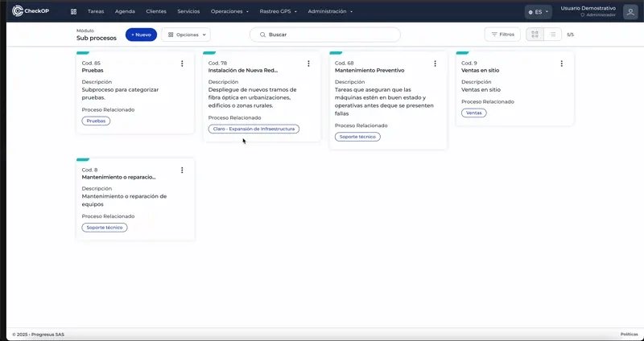Open the user avatar icon
The width and height of the screenshot is (644, 341).
tap(630, 12)
